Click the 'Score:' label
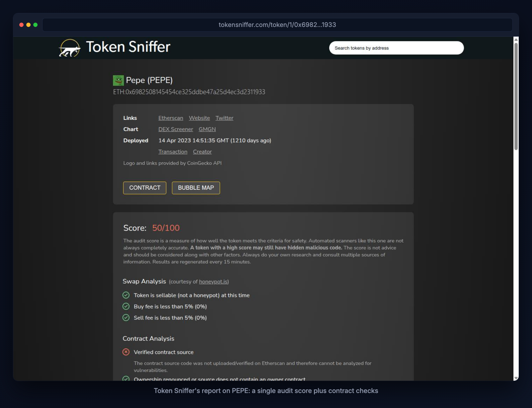The height and width of the screenshot is (408, 532). click(x=135, y=228)
